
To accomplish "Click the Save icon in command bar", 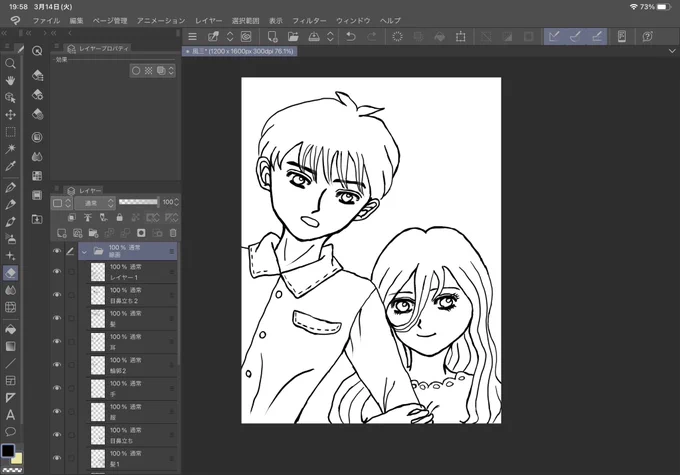I will [x=314, y=37].
